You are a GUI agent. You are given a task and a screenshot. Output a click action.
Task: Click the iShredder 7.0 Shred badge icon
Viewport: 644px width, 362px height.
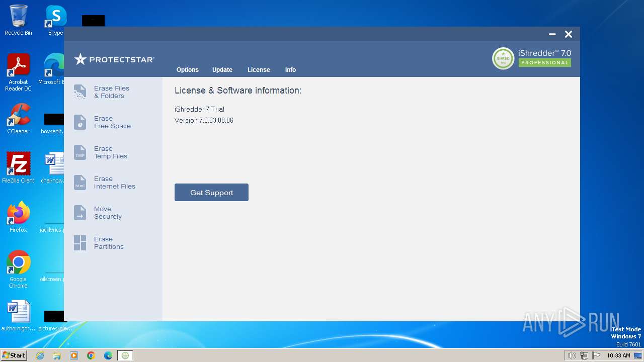click(x=503, y=58)
